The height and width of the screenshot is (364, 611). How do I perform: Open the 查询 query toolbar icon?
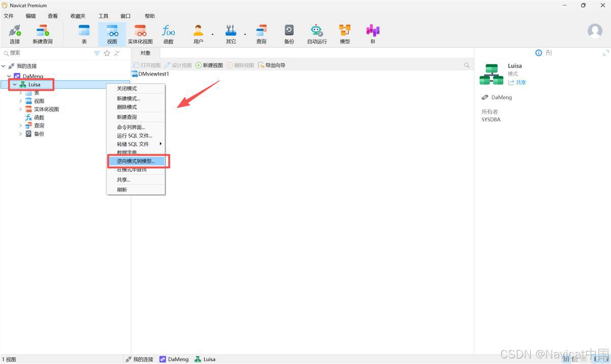(x=261, y=34)
